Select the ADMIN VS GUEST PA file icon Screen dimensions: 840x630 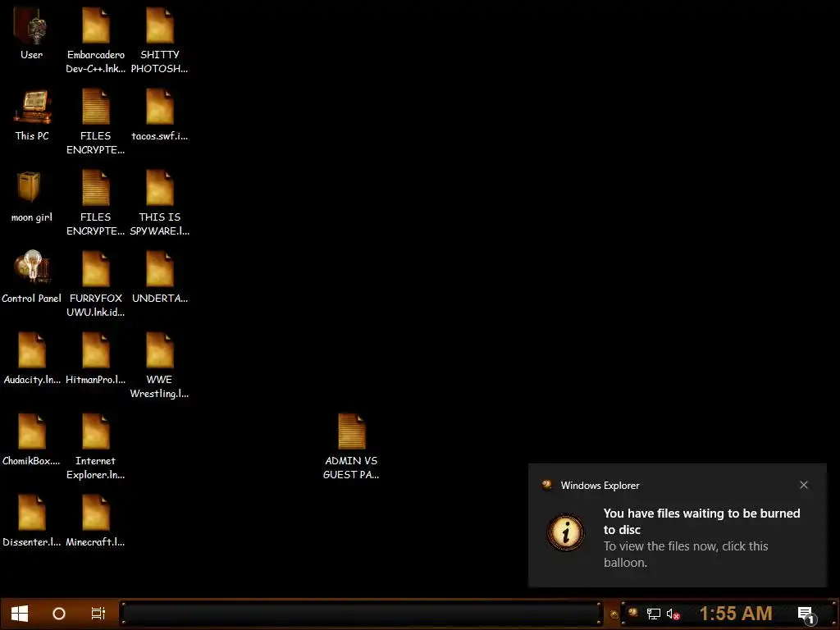pos(351,447)
